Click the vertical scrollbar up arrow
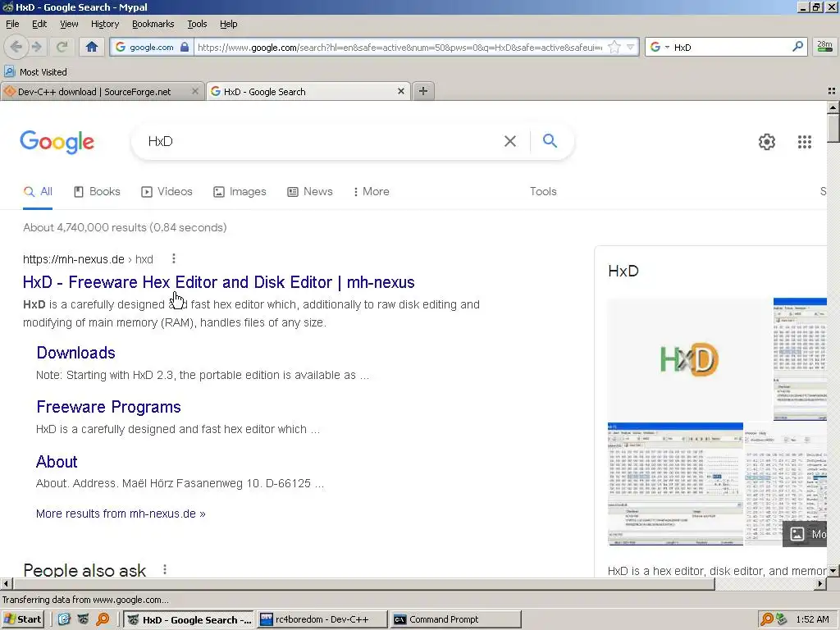Viewport: 840px width, 630px height. 833,107
